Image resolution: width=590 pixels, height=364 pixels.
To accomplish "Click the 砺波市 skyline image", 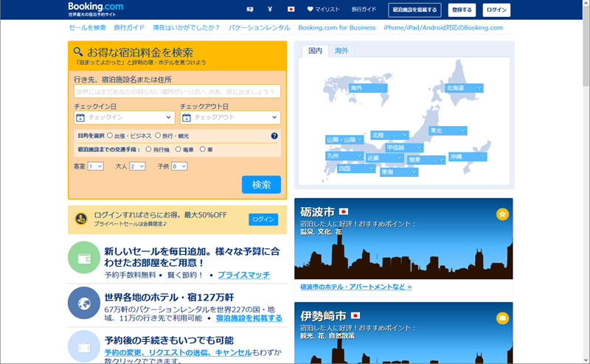I will click(x=403, y=239).
